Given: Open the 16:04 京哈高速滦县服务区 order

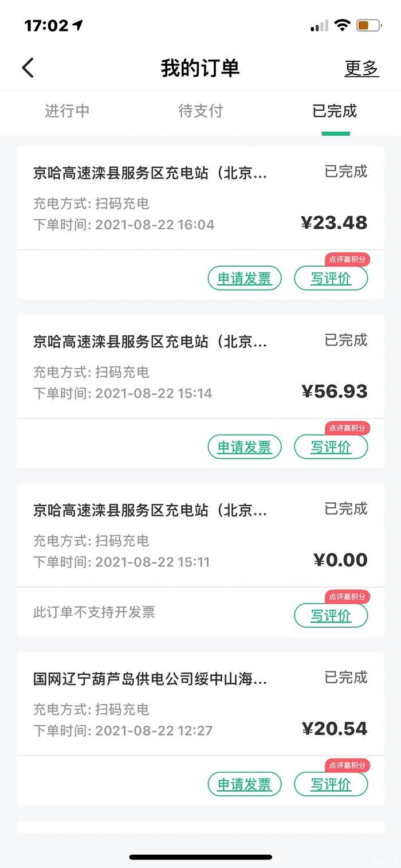Looking at the screenshot, I should (x=172, y=198).
